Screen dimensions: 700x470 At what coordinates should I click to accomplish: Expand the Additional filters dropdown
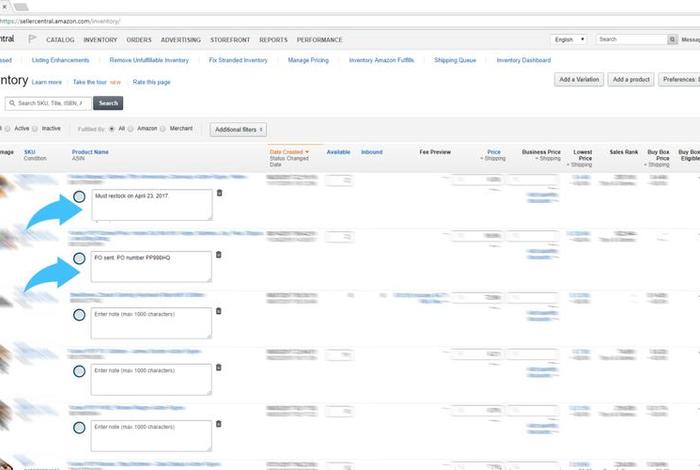[x=236, y=129]
